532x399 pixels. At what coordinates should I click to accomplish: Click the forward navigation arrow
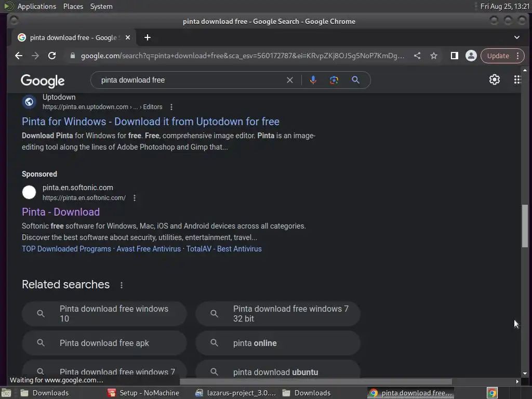click(x=35, y=56)
